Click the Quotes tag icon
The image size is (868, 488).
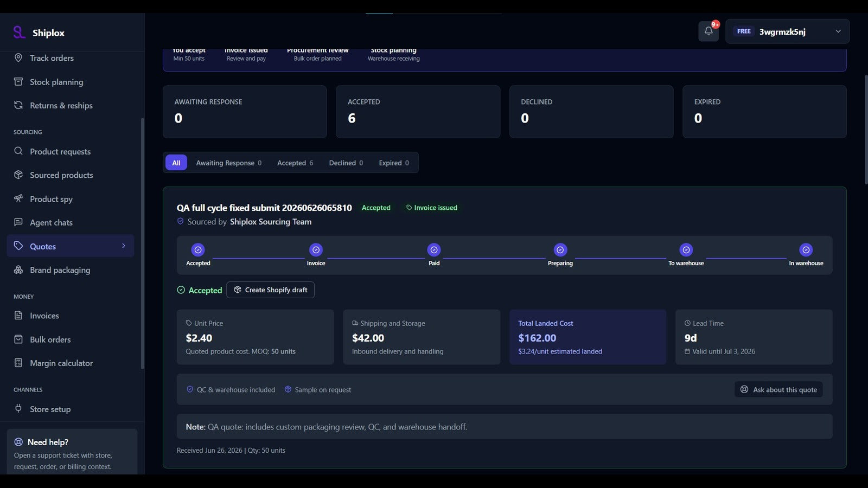pos(18,246)
